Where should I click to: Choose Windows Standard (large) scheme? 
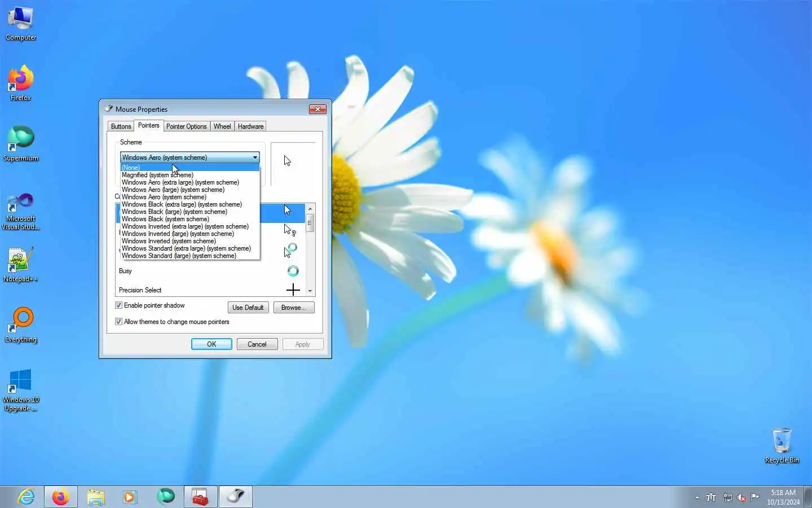(190, 256)
